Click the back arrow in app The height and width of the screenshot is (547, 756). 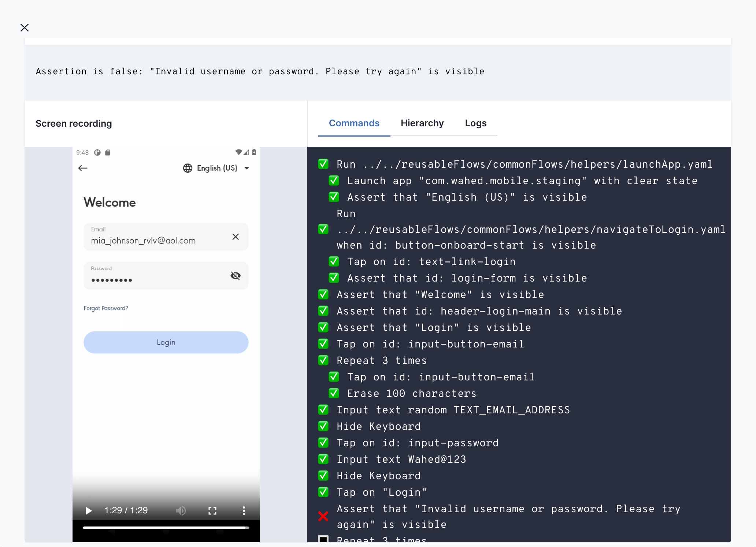pos(83,168)
